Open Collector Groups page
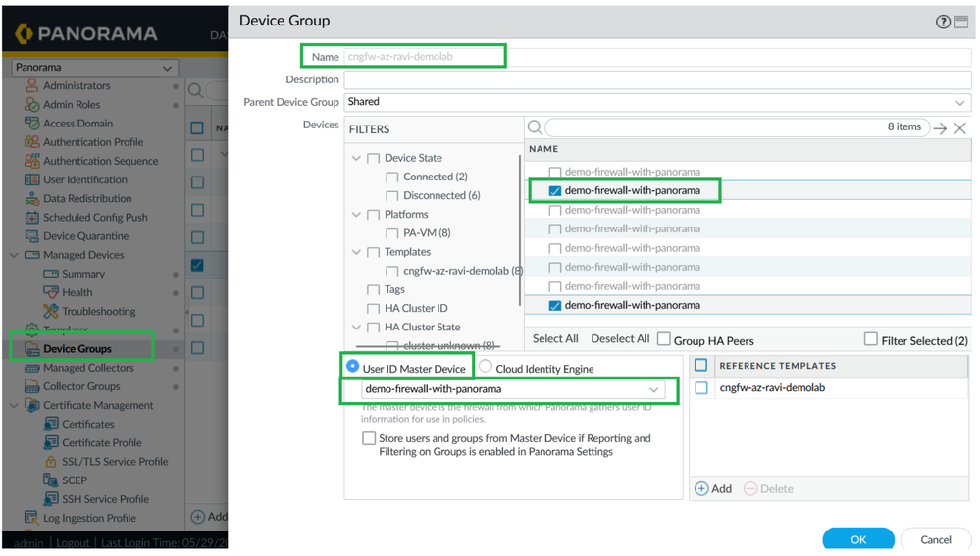The height and width of the screenshot is (556, 980). click(81, 386)
